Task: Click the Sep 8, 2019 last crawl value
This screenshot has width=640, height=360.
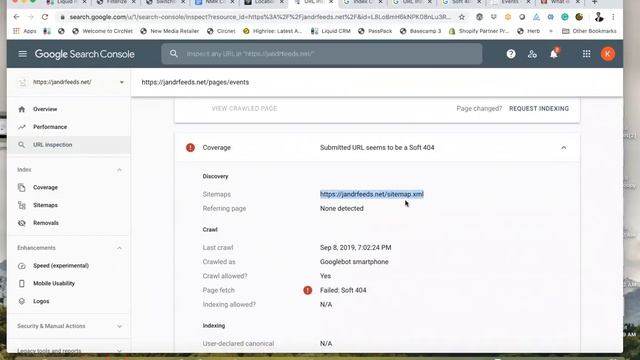Action: (356, 248)
